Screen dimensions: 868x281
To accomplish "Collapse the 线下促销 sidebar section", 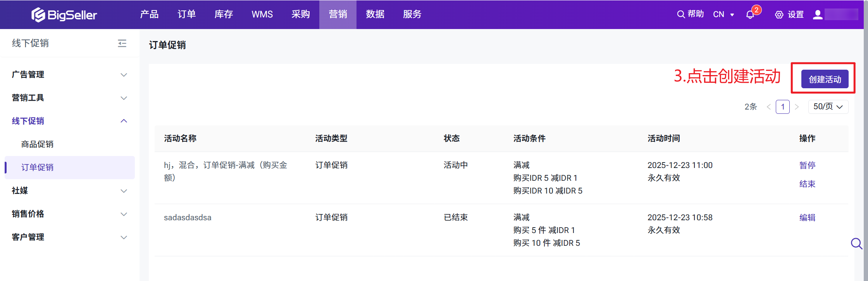I will 124,121.
